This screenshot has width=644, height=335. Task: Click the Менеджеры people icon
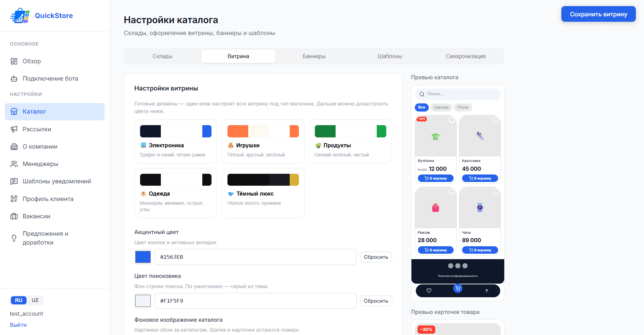14,164
